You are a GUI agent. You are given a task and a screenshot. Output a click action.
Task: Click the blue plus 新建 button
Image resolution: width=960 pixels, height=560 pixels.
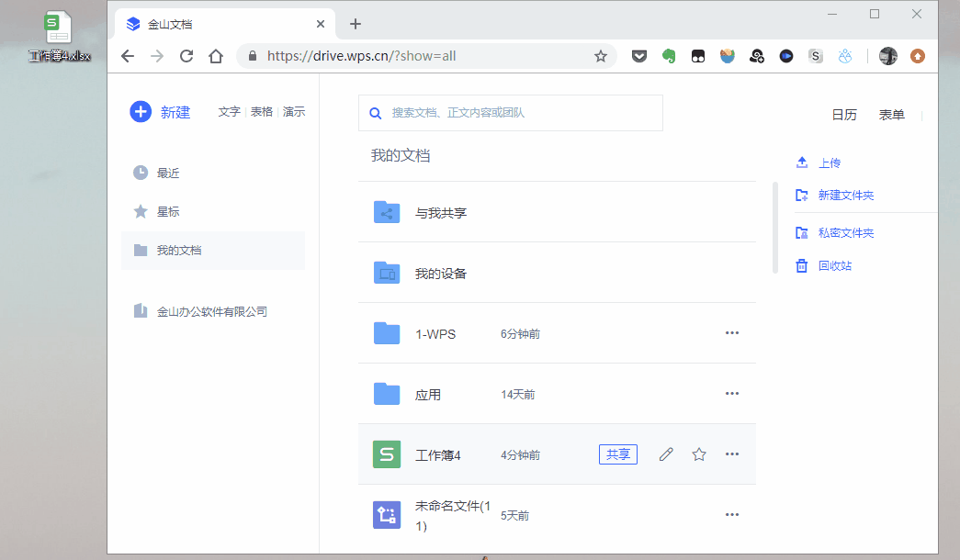(x=161, y=112)
